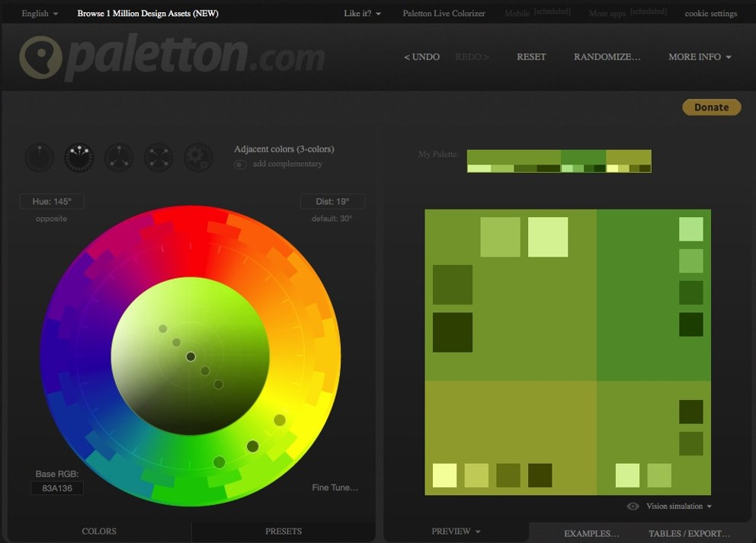Open the EXAMPLES tab
The height and width of the screenshot is (543, 756).
click(x=591, y=533)
